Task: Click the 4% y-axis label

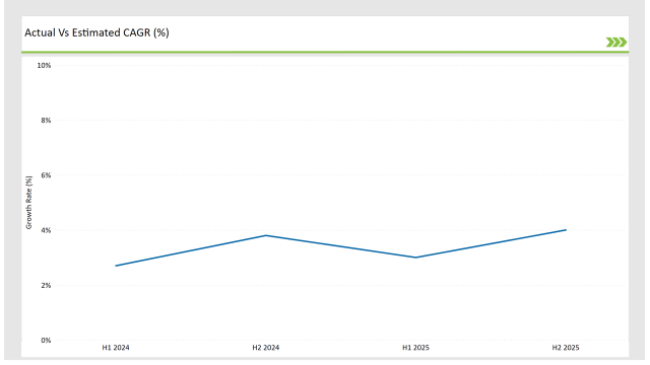Action: point(46,230)
